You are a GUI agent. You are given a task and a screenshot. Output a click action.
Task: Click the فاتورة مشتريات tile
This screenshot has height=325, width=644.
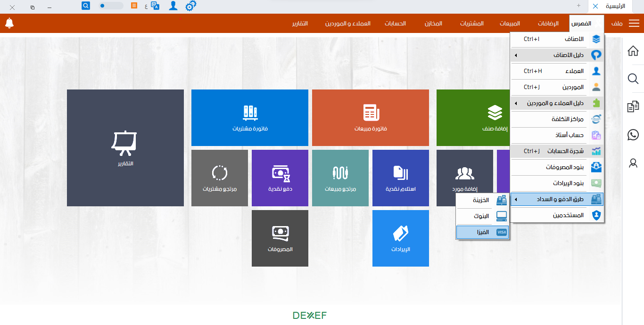tap(249, 118)
